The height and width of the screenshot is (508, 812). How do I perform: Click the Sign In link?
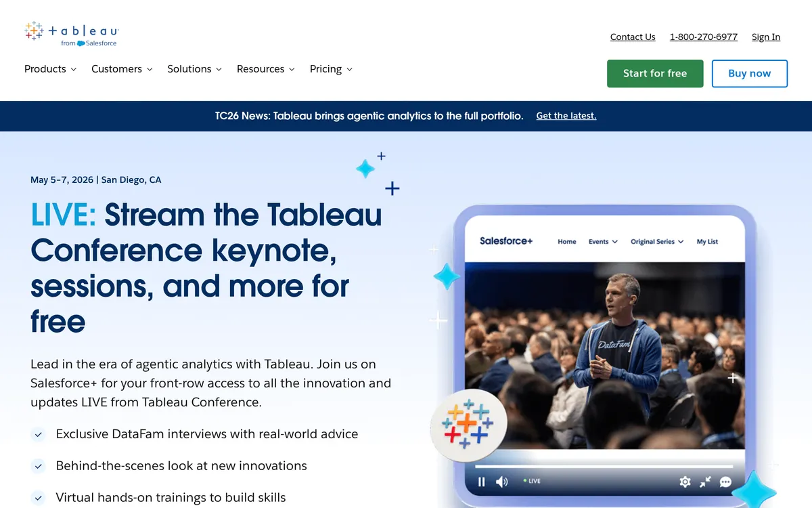766,37
